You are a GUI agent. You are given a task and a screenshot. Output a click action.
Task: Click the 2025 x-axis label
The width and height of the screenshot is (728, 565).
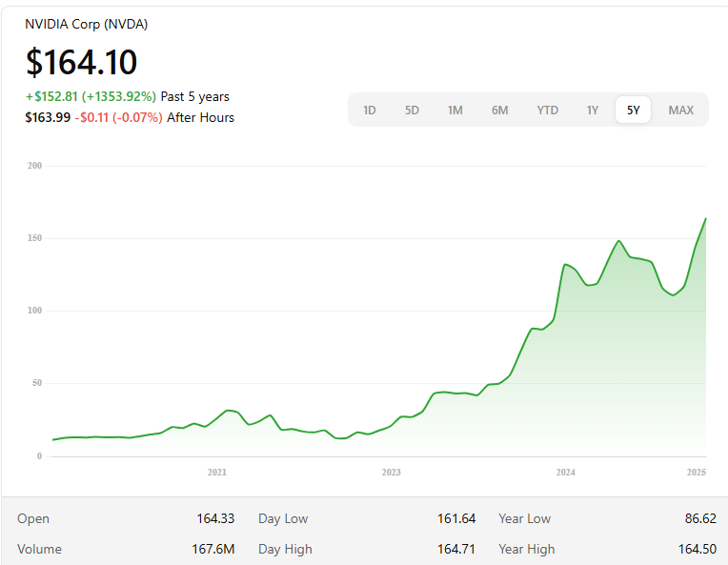coord(697,472)
